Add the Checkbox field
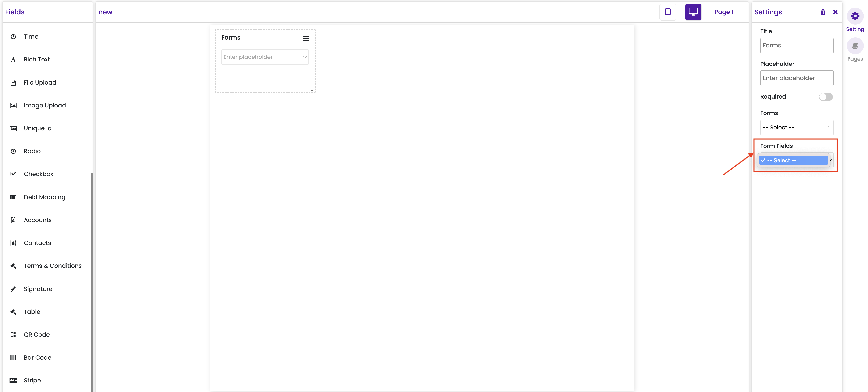 point(38,174)
